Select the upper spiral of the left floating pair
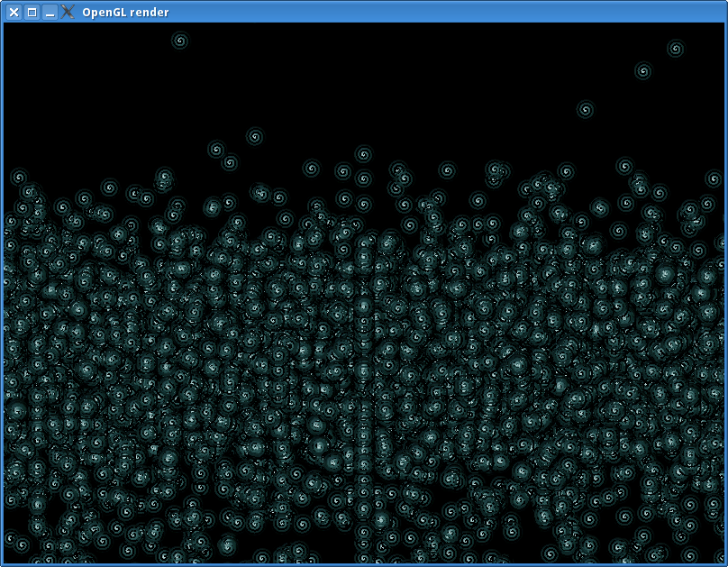The width and height of the screenshot is (728, 567). click(216, 149)
